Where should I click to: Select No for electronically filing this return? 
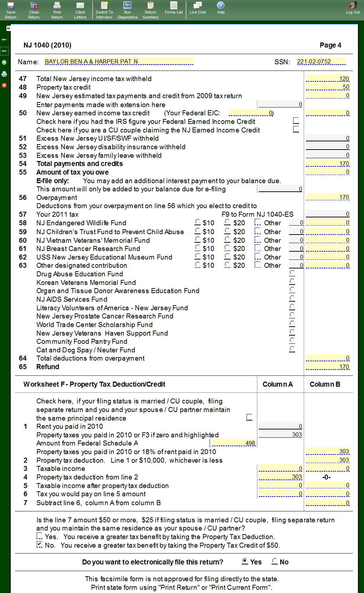[x=274, y=561]
